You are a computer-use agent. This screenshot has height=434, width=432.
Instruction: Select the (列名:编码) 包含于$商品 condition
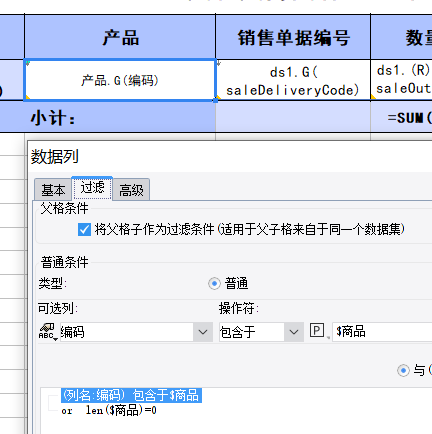(131, 395)
